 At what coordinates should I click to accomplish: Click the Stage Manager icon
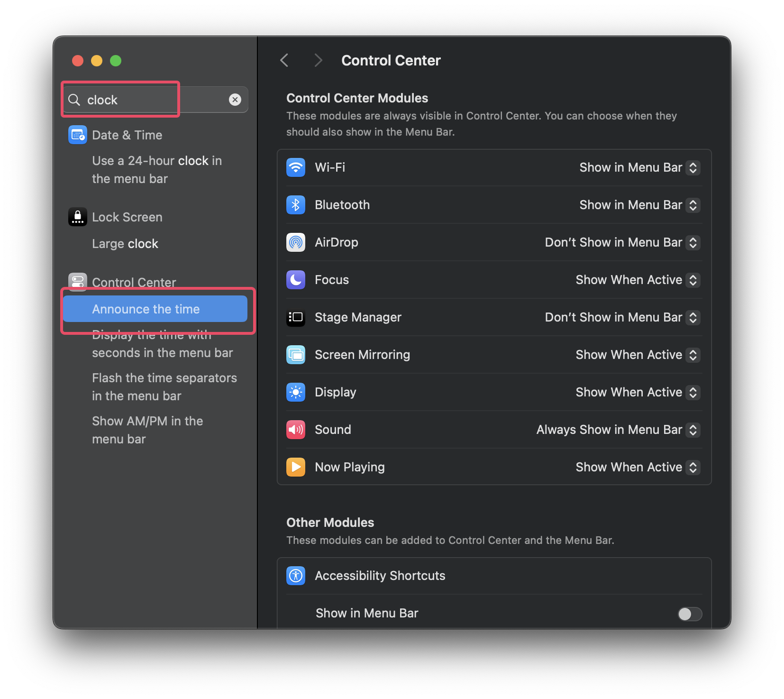296,317
